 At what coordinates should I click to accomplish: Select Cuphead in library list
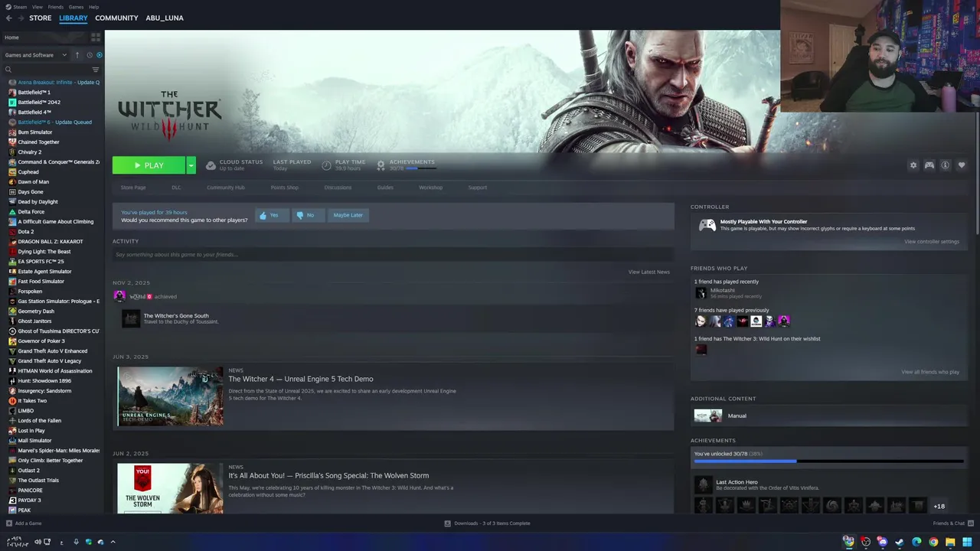pos(28,172)
